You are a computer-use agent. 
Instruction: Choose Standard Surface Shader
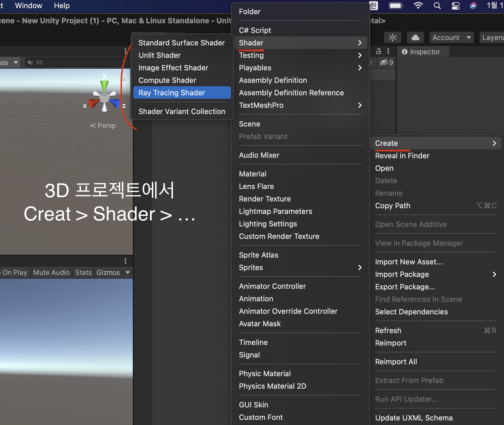(182, 43)
